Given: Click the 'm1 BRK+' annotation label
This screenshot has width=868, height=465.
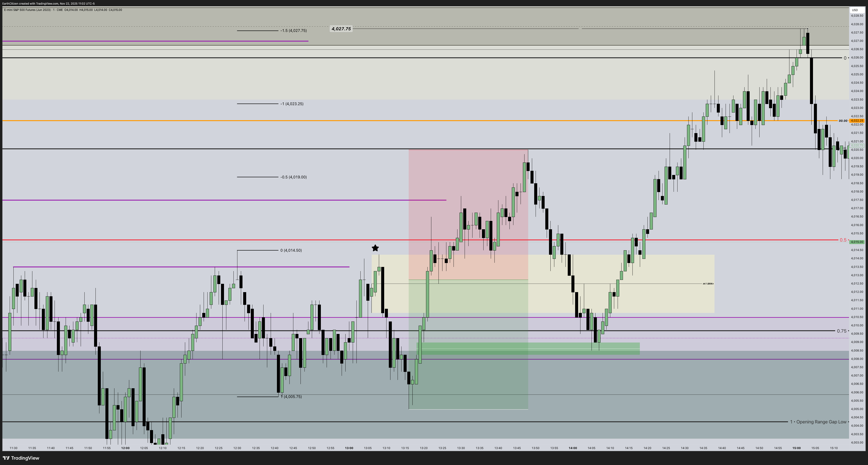Looking at the screenshot, I should pyautogui.click(x=708, y=284).
